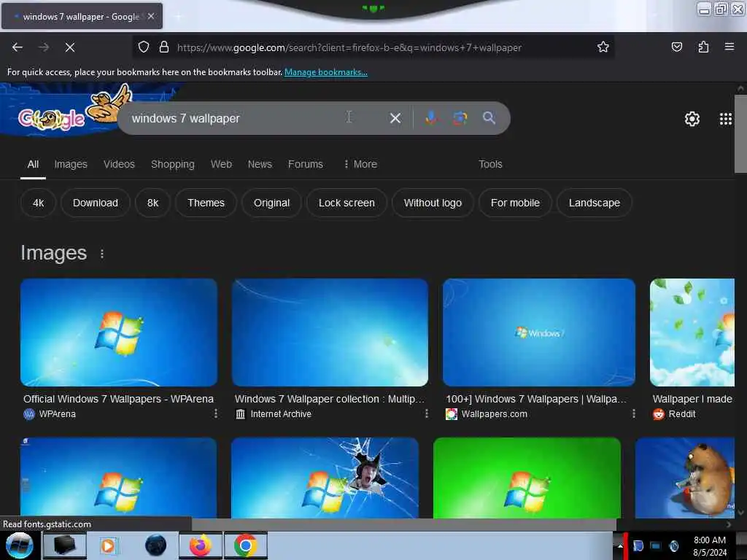Submit the search with the magnifier icon
Screen dimensions: 747x560
pos(489,117)
